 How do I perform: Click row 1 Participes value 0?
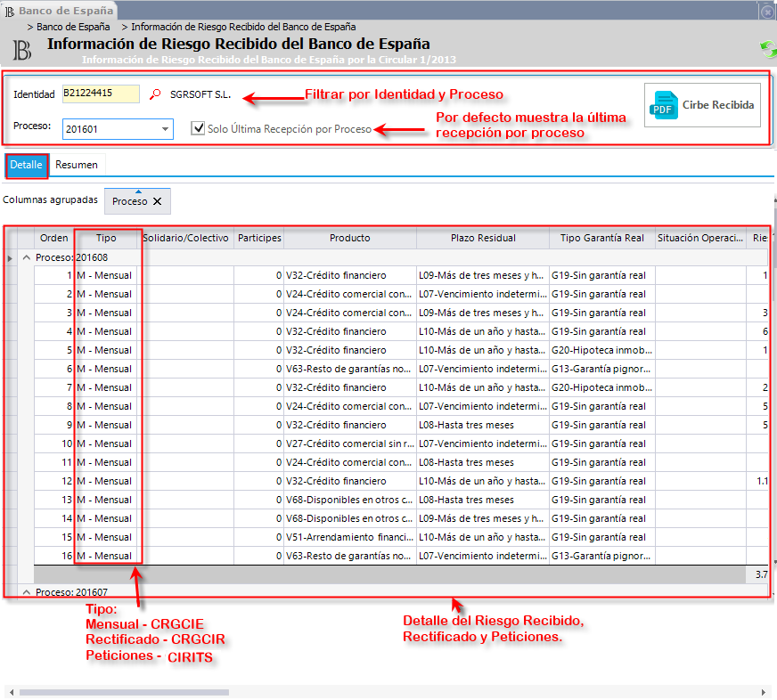click(259, 275)
